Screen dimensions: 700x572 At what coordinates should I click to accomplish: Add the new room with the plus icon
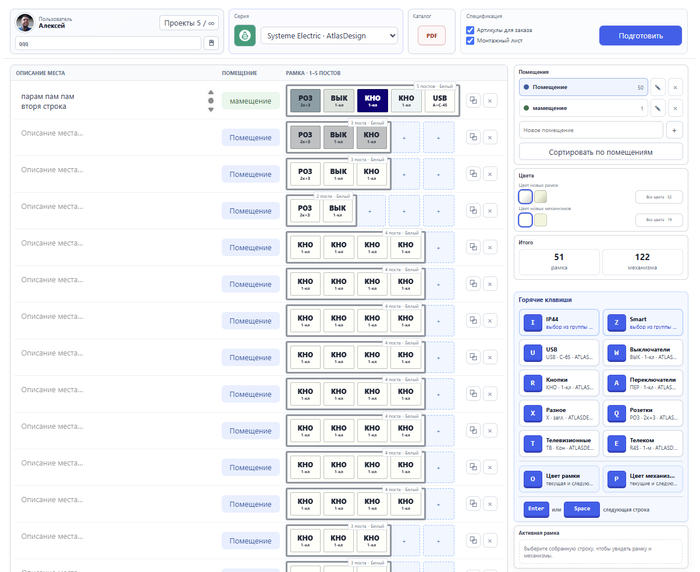pyautogui.click(x=674, y=130)
